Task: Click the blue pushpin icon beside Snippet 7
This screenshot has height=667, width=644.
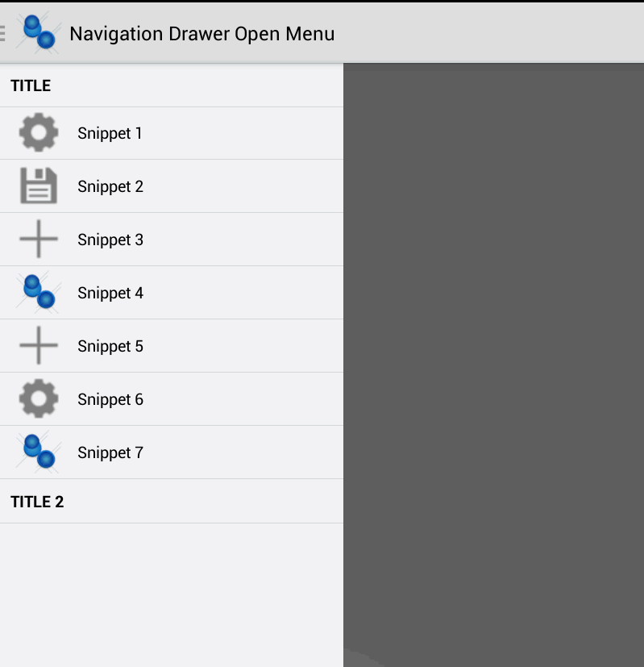Action: coord(39,452)
